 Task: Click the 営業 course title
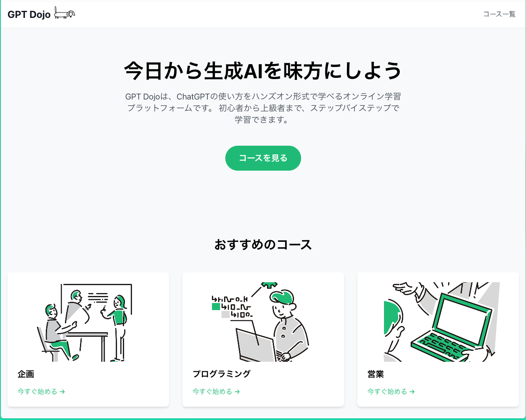click(x=376, y=374)
